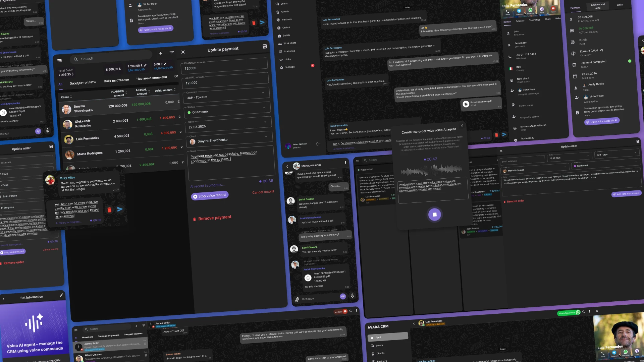Switch to the Category tab on contact card
Image resolution: width=644 pixels, height=362 pixels.
click(520, 21)
